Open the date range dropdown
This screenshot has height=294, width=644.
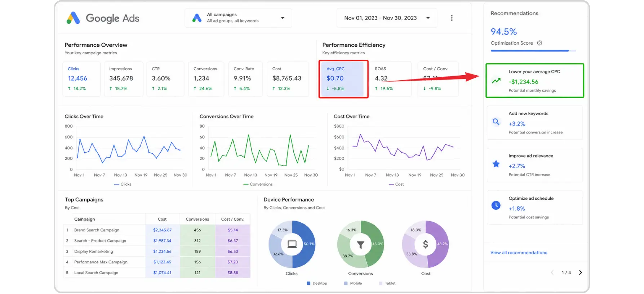pos(387,18)
